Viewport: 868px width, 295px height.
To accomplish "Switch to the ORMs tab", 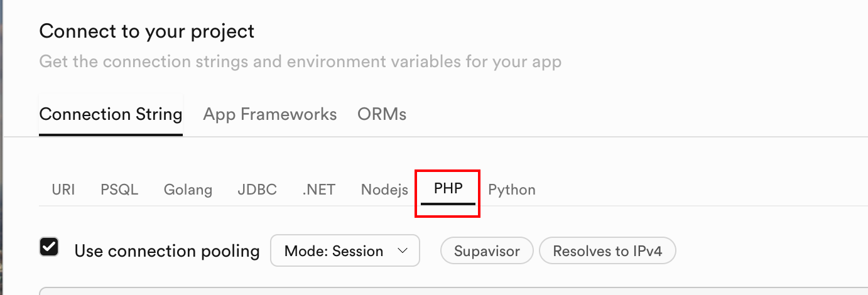I will pyautogui.click(x=382, y=114).
